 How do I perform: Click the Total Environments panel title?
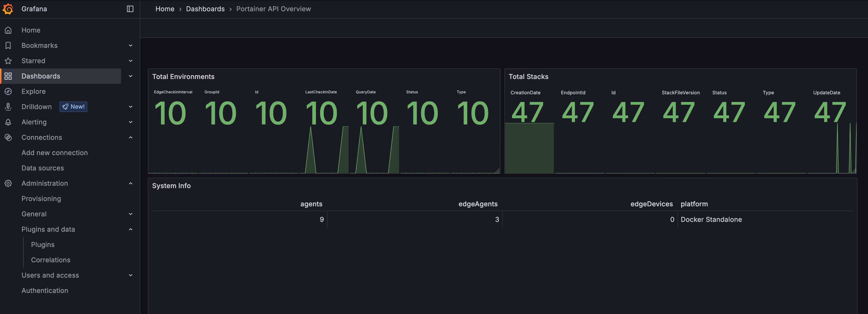point(183,77)
